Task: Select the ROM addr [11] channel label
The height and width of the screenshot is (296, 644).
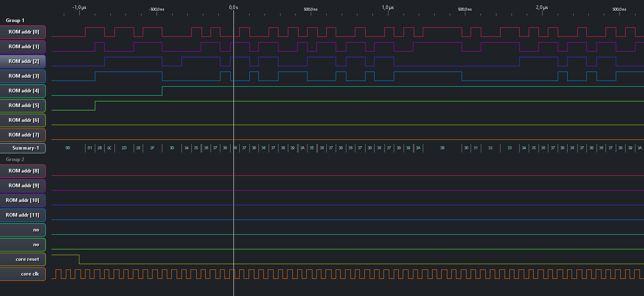Action: point(22,215)
